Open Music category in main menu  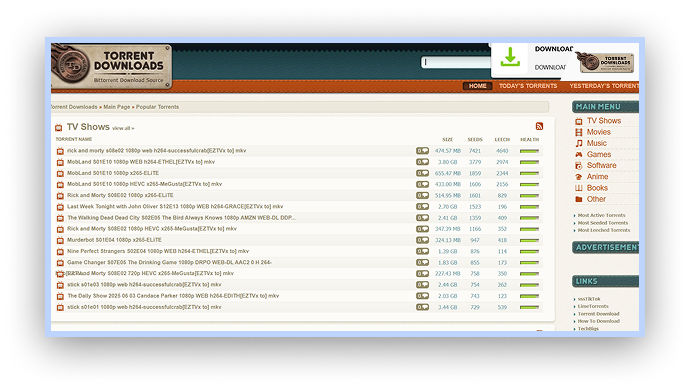(596, 143)
